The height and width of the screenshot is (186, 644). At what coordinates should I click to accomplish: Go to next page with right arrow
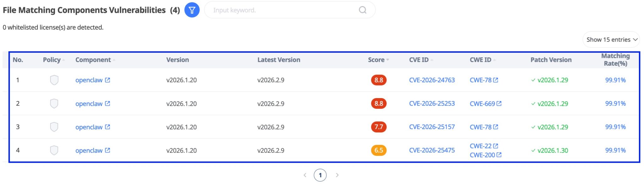[337, 175]
